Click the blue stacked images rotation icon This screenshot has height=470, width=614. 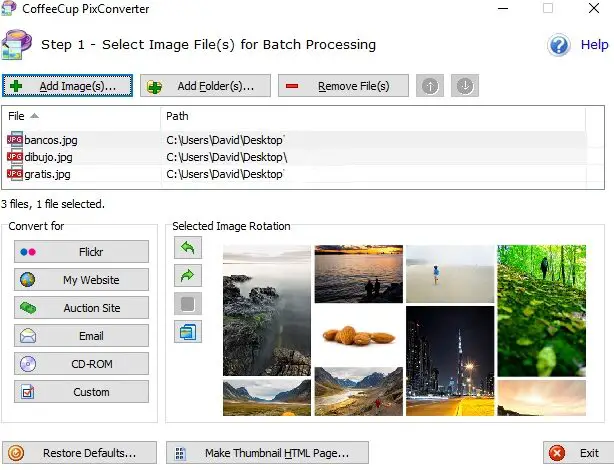coord(188,331)
